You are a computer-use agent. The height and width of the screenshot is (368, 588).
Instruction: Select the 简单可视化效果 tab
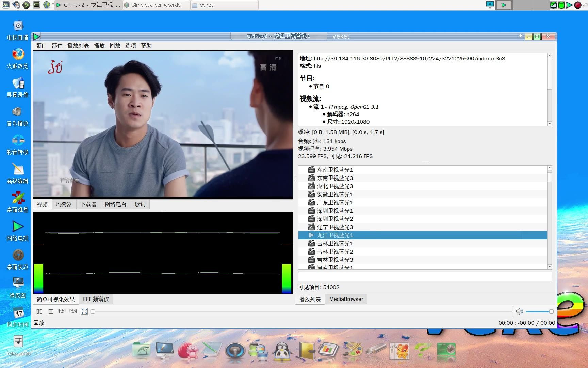56,299
